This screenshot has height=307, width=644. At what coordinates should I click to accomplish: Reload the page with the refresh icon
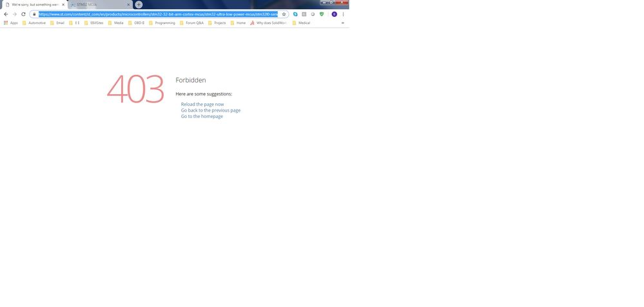coord(23,14)
